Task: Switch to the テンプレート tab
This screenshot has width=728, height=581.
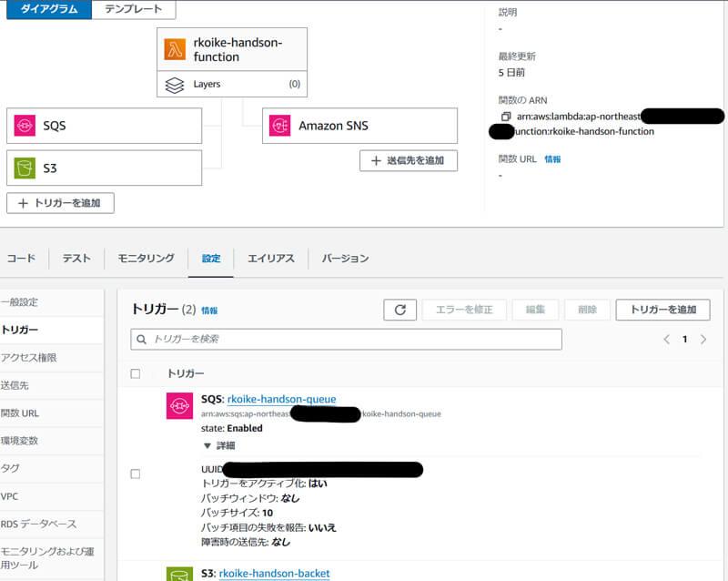Action: (134, 9)
